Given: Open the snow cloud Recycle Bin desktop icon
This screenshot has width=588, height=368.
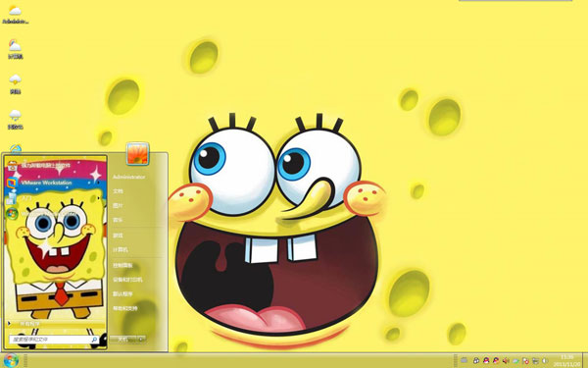Looking at the screenshot, I should click(x=15, y=120).
